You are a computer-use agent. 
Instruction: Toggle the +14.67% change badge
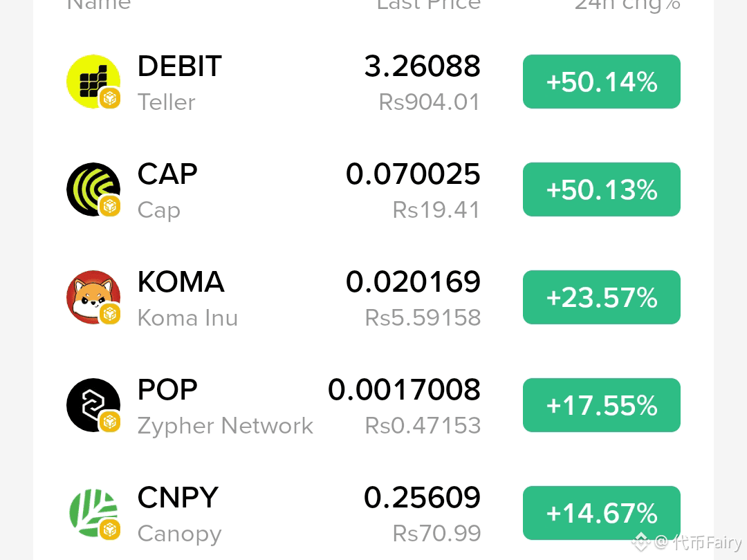[601, 513]
